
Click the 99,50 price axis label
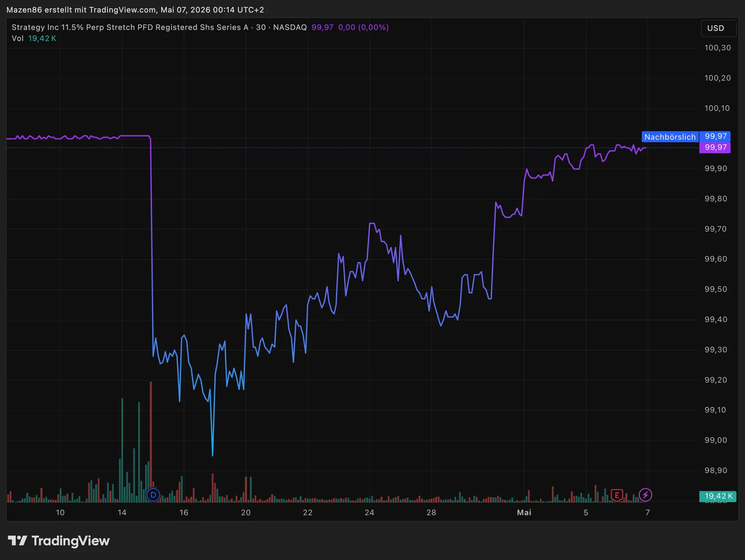(x=716, y=289)
